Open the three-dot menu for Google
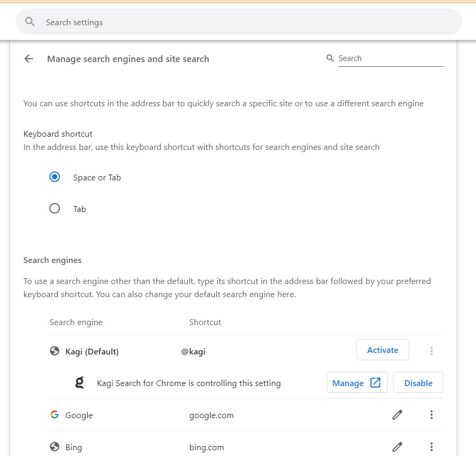 (431, 415)
